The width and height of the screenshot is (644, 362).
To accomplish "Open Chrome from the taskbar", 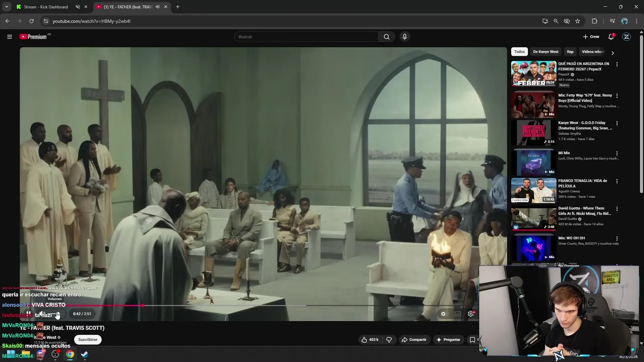I will (70, 354).
